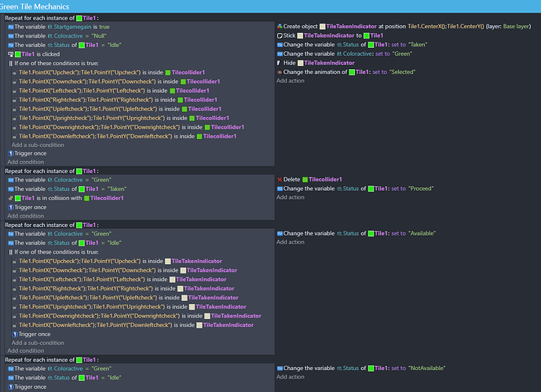Click the point icon beside Leftcheck inside TileTakenIndicator
This screenshot has height=392, width=541.
click(14, 280)
